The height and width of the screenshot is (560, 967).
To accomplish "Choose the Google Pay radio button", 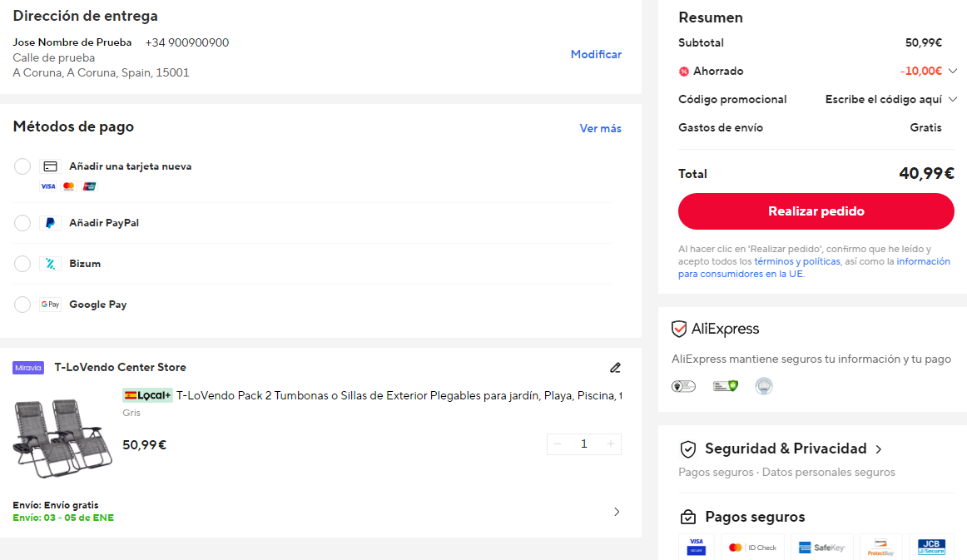I will point(22,305).
